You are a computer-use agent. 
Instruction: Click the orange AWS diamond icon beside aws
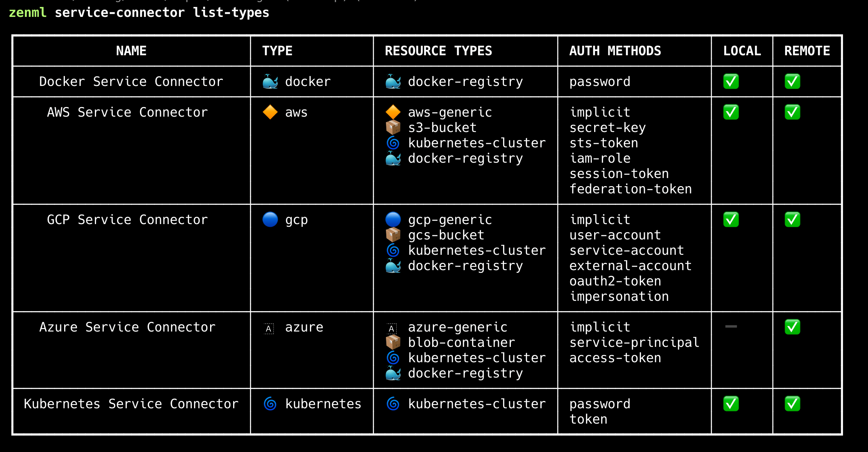point(270,112)
